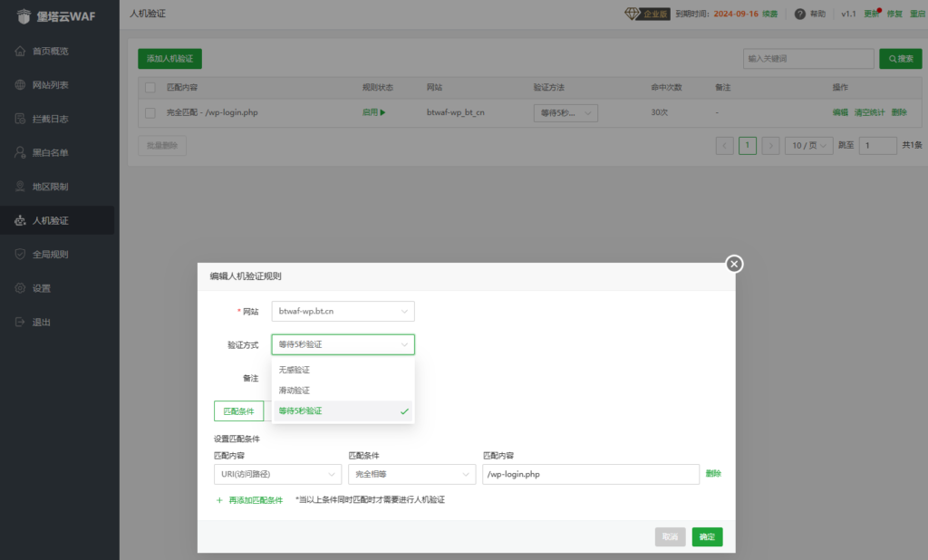
Task: Click the 添加人机验证 button
Action: click(169, 59)
